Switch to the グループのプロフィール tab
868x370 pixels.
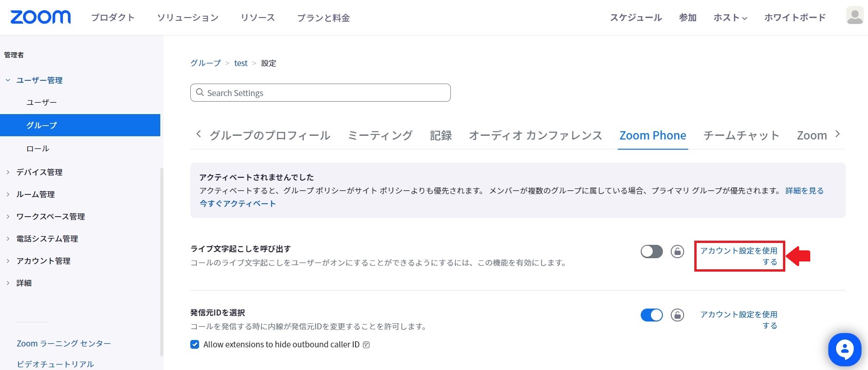270,135
